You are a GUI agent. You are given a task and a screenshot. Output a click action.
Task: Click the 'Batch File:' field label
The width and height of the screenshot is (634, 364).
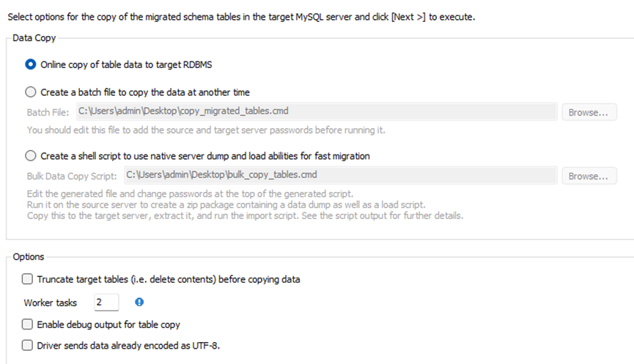48,113
